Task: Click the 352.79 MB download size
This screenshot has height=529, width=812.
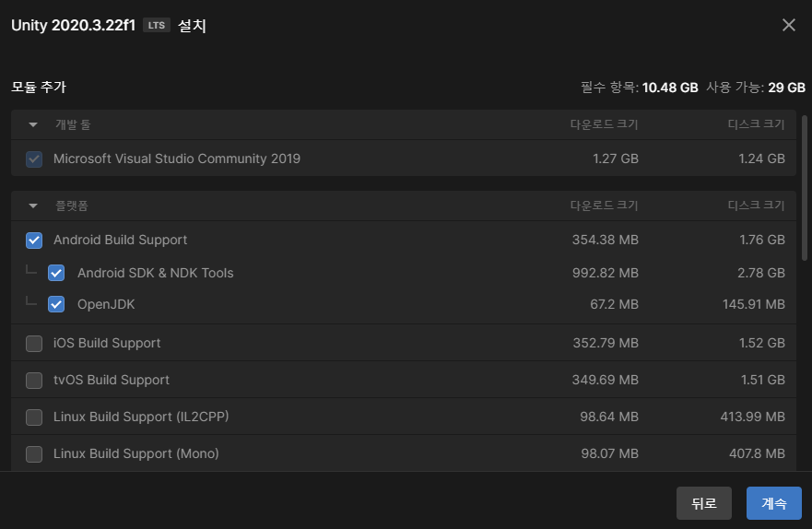Action: coord(606,343)
